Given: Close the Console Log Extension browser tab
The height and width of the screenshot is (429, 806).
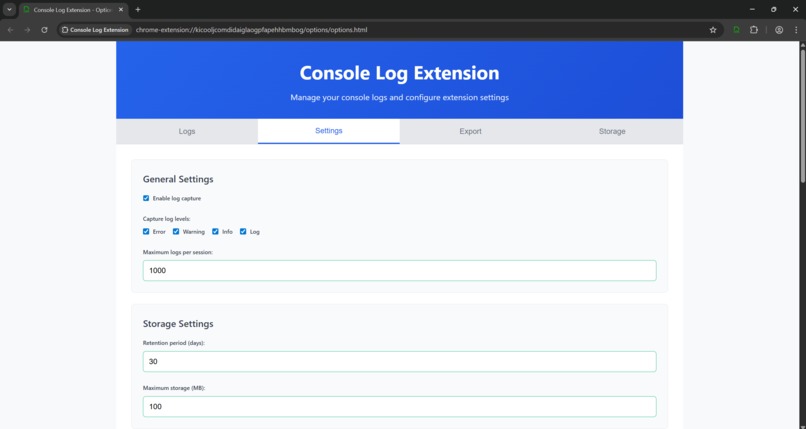Looking at the screenshot, I should [121, 10].
